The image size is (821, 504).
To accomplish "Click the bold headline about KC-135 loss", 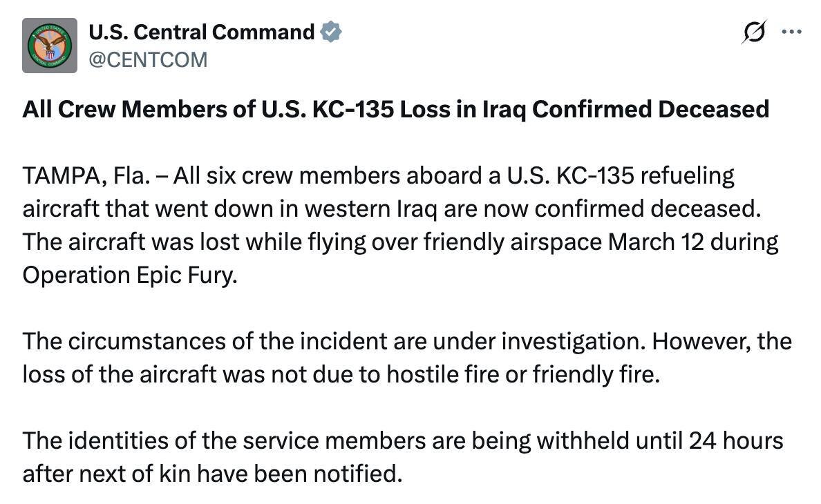I will tap(395, 109).
